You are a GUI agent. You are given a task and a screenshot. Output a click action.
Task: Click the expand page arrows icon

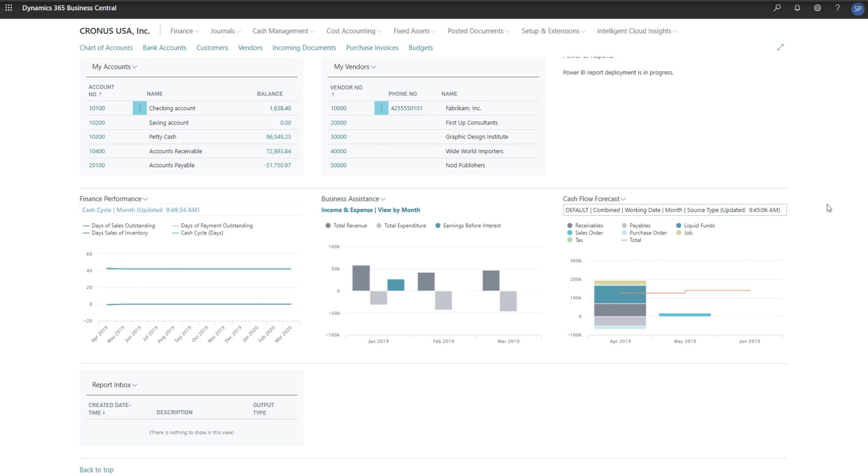pos(780,47)
